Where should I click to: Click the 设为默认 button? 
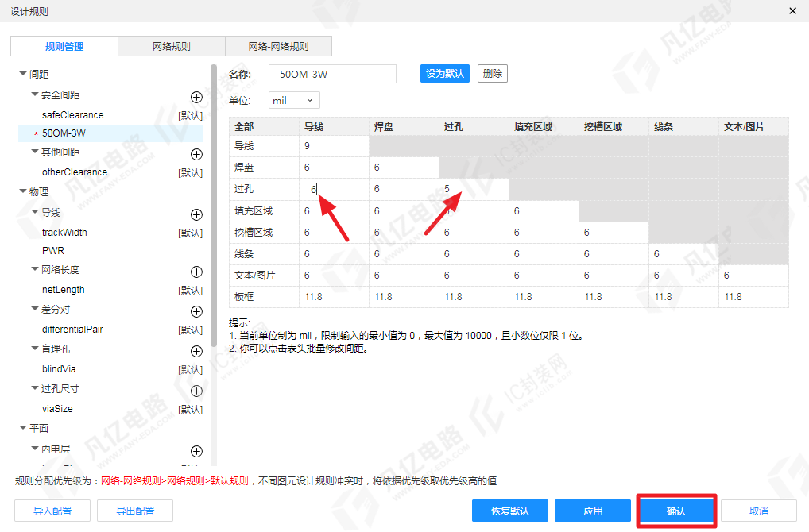445,74
